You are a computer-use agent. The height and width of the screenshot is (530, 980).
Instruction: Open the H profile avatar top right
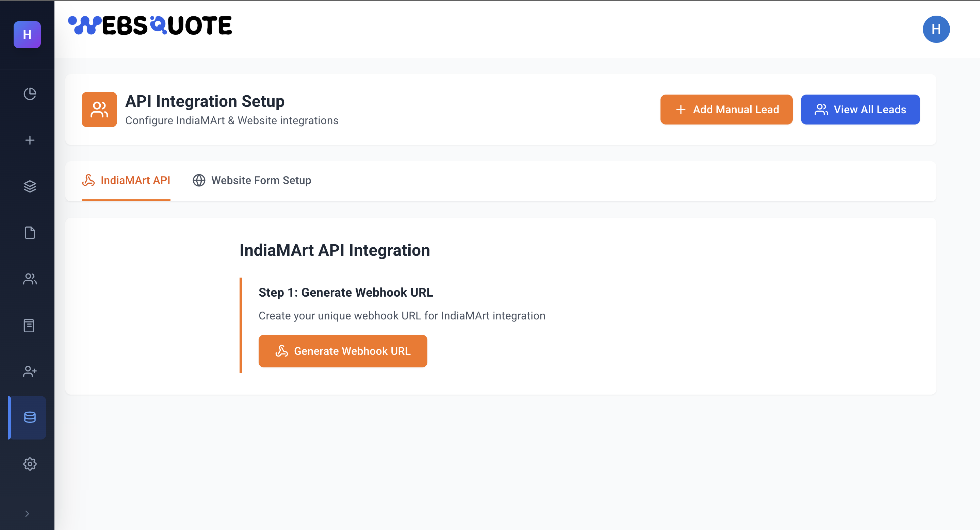click(936, 29)
